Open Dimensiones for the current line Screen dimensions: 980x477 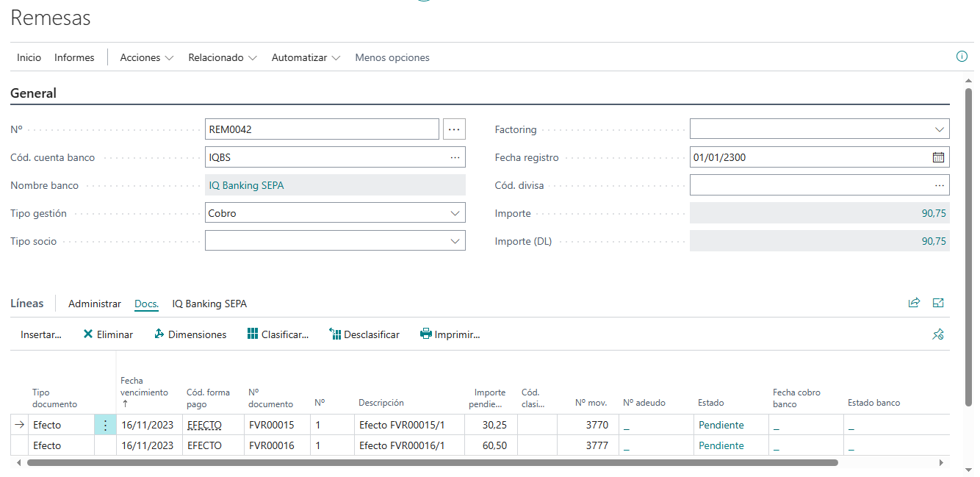pos(190,334)
